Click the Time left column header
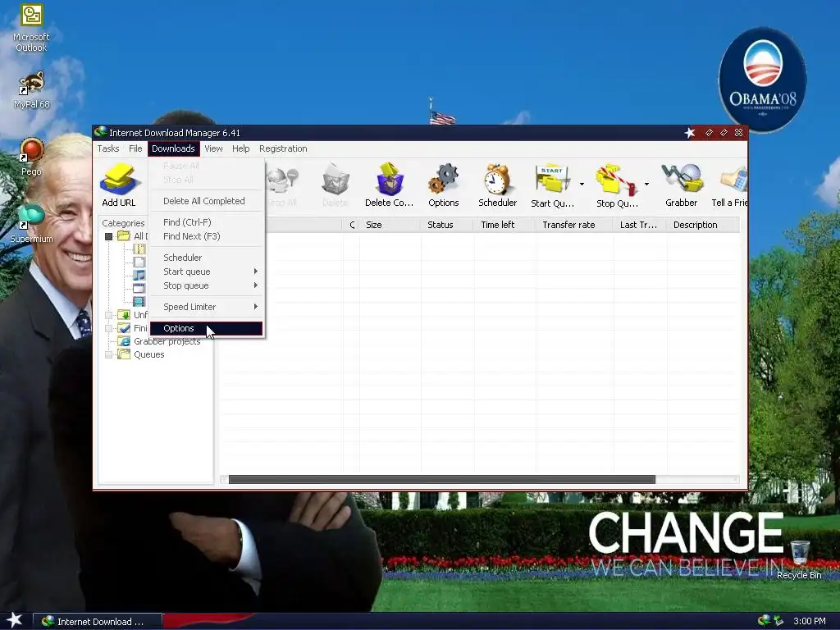 (x=504, y=225)
